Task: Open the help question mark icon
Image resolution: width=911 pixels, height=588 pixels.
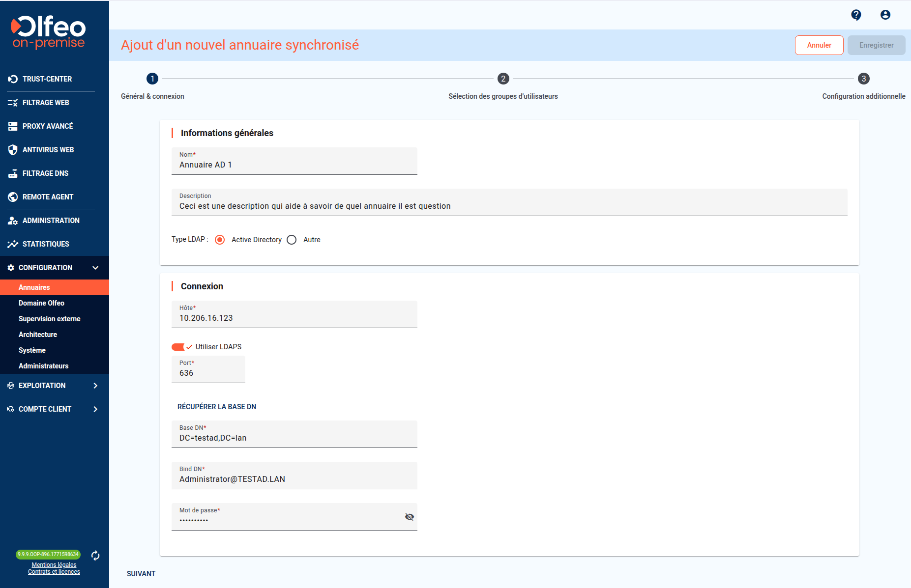Action: click(x=856, y=15)
